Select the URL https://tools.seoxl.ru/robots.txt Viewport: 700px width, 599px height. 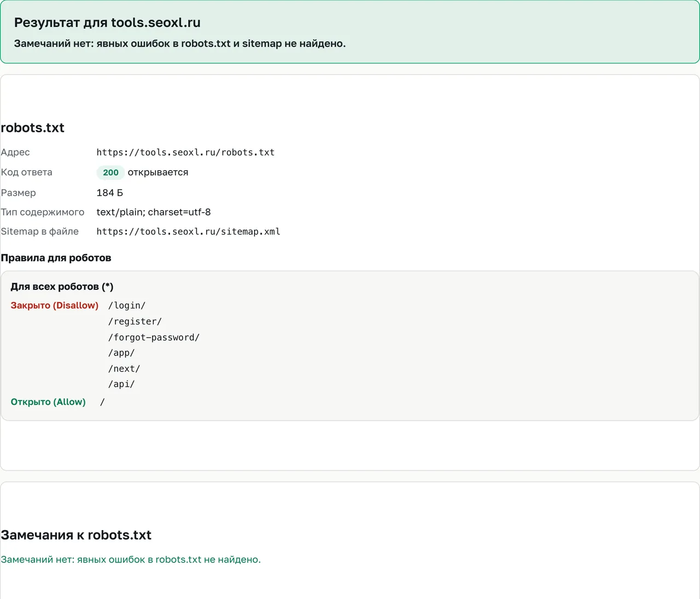click(x=185, y=153)
